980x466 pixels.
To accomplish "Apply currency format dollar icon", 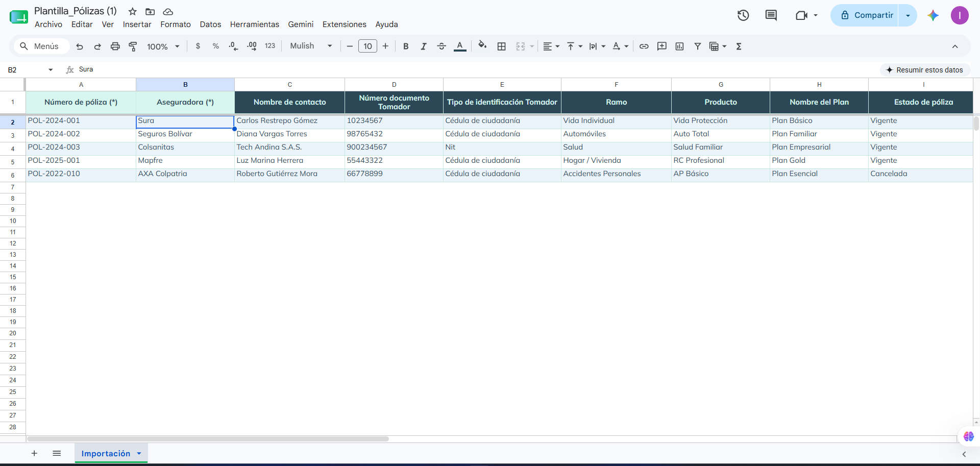I will tap(198, 46).
